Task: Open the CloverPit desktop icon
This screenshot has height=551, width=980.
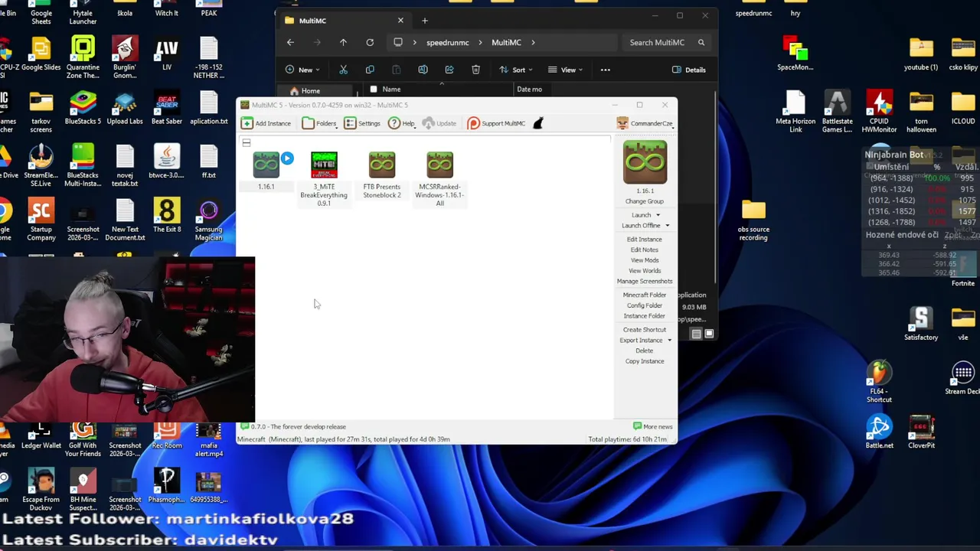Action: point(921,432)
